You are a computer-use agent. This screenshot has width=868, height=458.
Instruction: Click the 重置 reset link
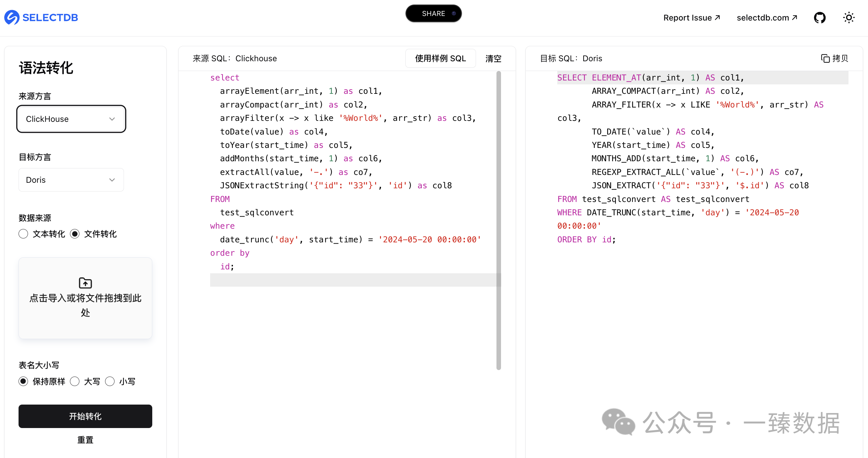[85, 440]
